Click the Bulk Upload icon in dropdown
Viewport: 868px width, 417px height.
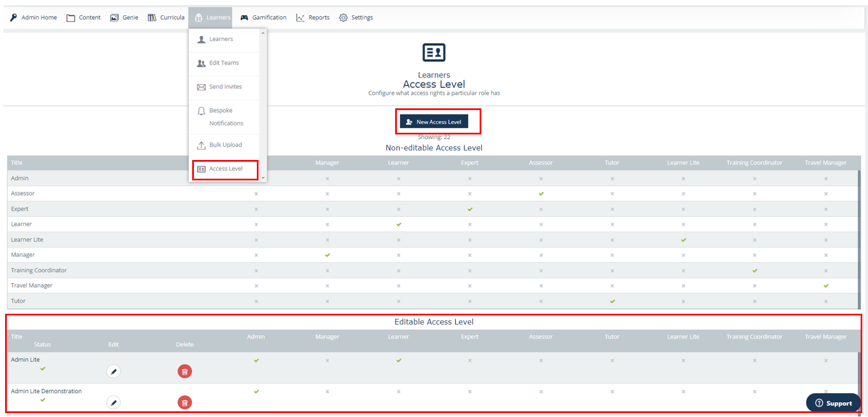[x=201, y=145]
